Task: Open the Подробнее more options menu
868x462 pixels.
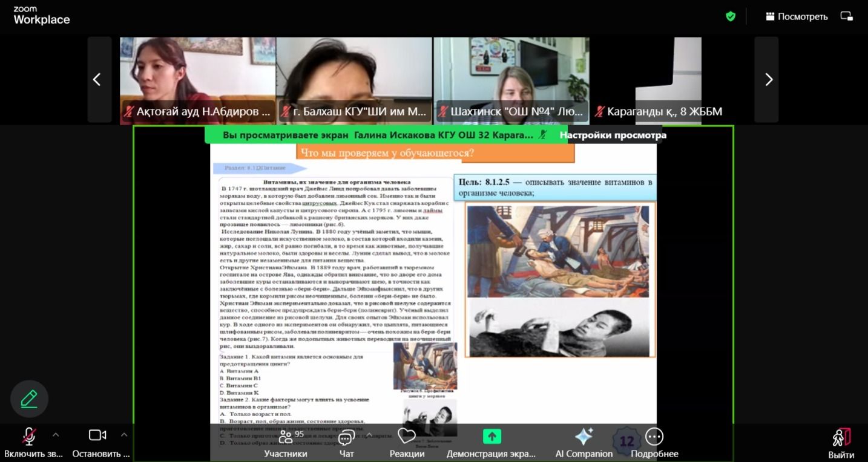Action: 654,442
